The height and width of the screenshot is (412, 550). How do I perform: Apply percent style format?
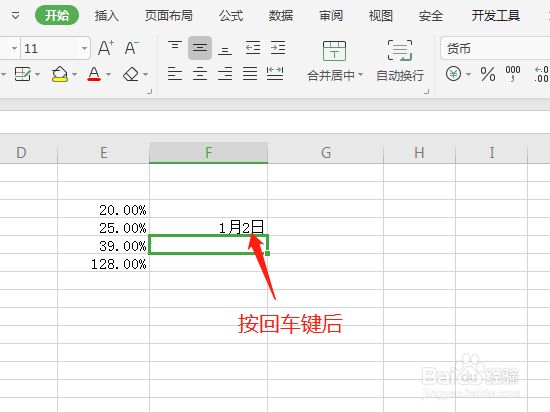tap(488, 74)
